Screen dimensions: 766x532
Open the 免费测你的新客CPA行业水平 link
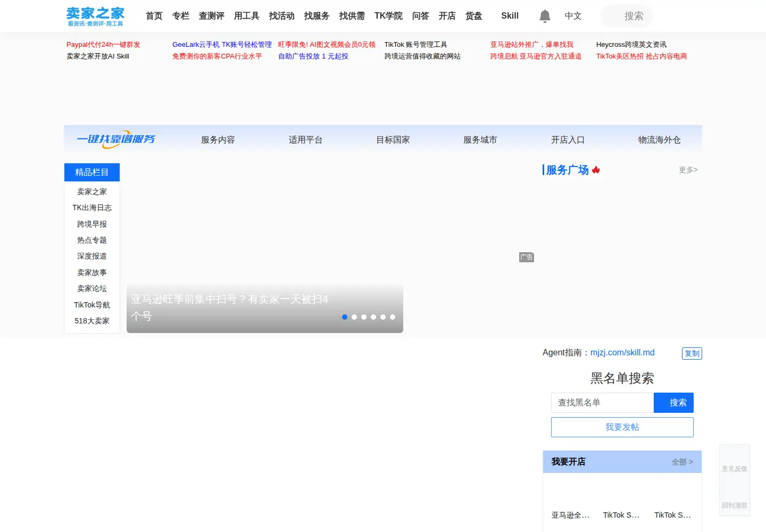click(217, 56)
